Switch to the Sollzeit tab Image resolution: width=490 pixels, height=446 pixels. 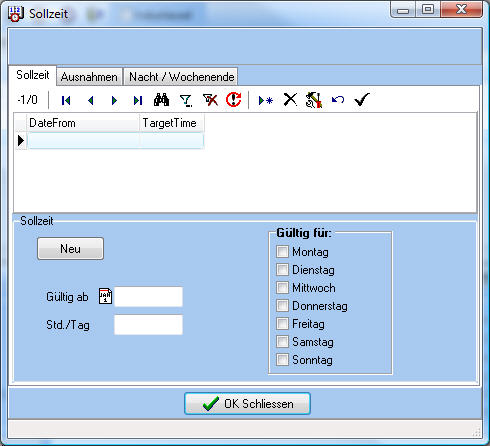pyautogui.click(x=33, y=75)
